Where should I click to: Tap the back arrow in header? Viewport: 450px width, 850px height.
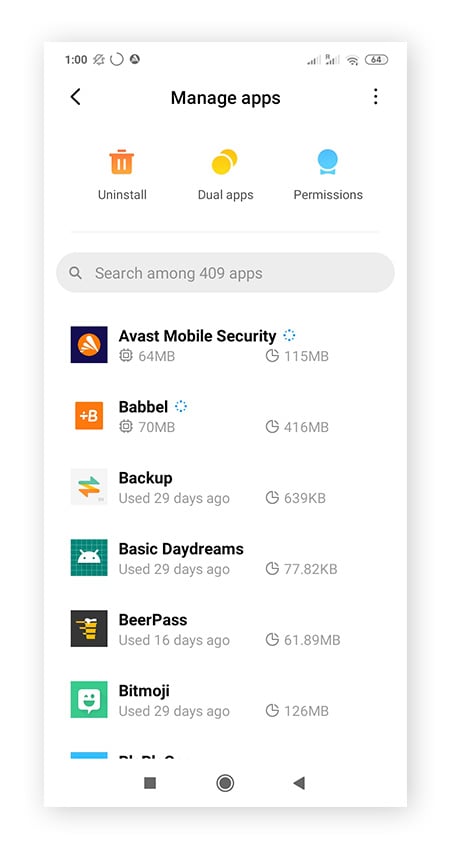(76, 97)
